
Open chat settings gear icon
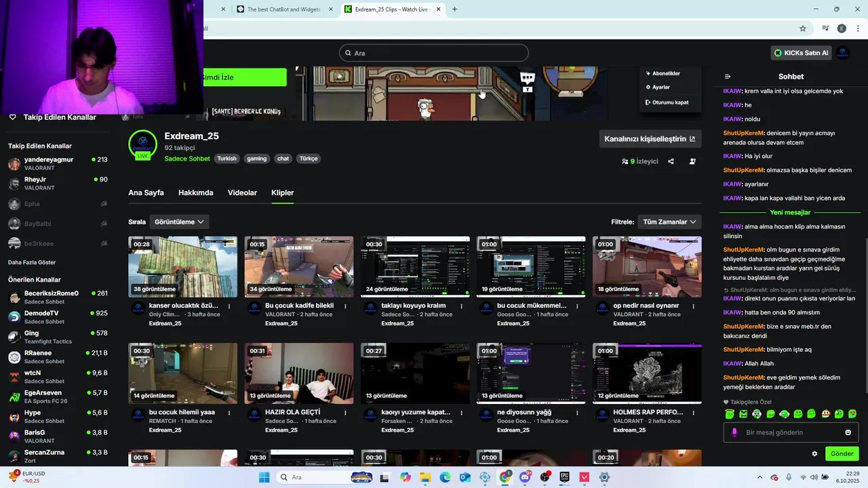814,453
